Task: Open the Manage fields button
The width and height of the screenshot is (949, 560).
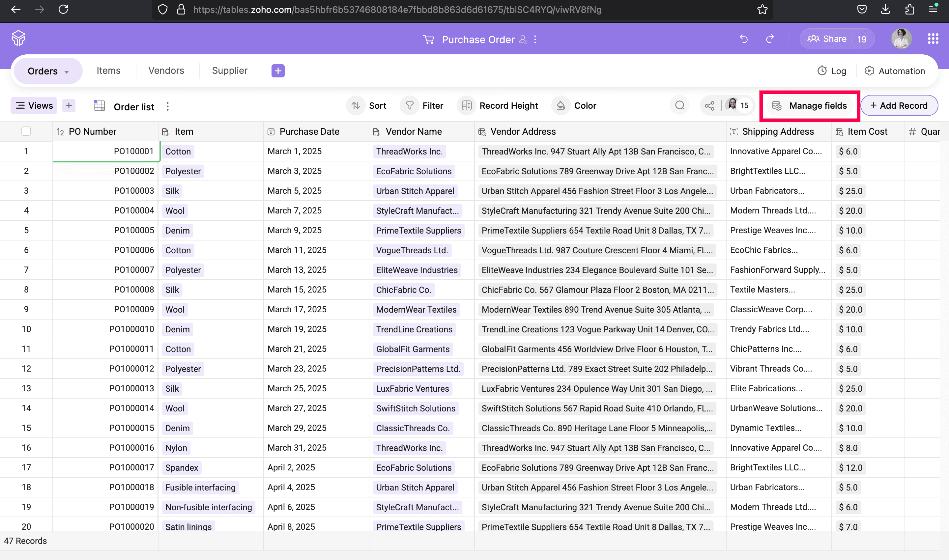Action: [x=810, y=106]
